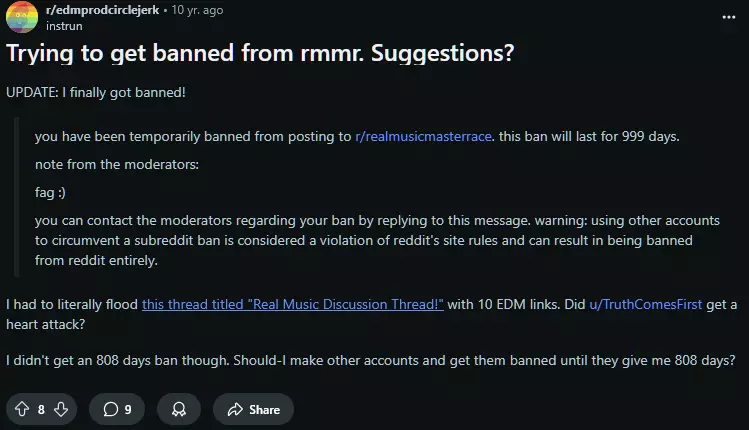749x430 pixels.
Task: Upvote the post with the up arrow
Action: click(21, 409)
